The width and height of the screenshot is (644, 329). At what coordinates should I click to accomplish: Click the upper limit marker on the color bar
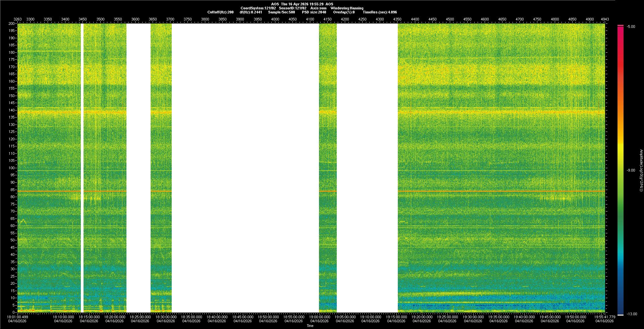click(620, 26)
